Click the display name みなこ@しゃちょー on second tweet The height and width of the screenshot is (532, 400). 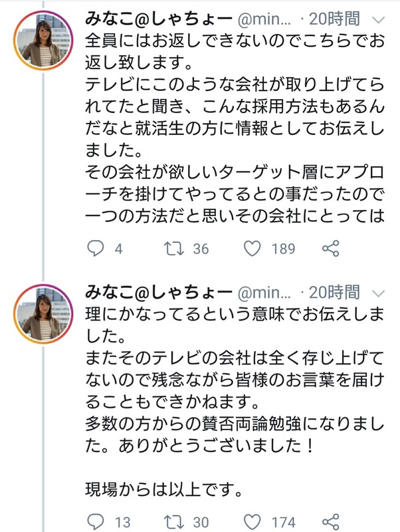click(x=158, y=293)
